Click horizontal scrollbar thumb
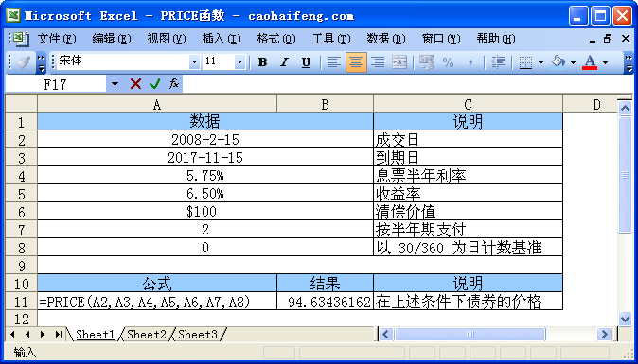Image resolution: width=638 pixels, height=364 pixels. (x=470, y=335)
